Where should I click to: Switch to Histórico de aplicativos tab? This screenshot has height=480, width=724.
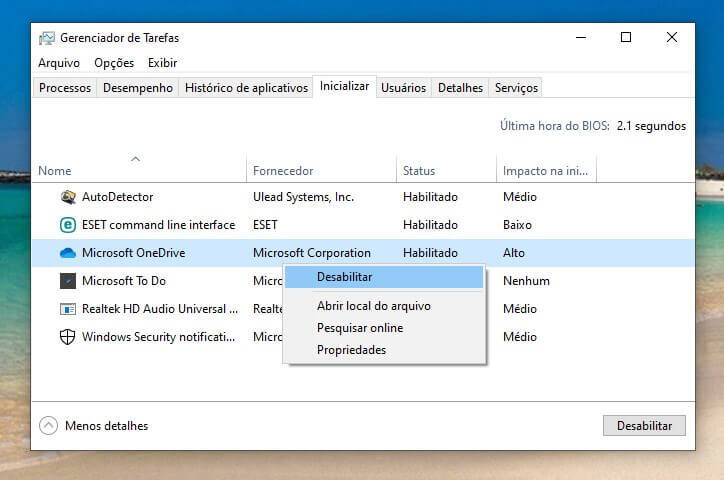coord(246,88)
